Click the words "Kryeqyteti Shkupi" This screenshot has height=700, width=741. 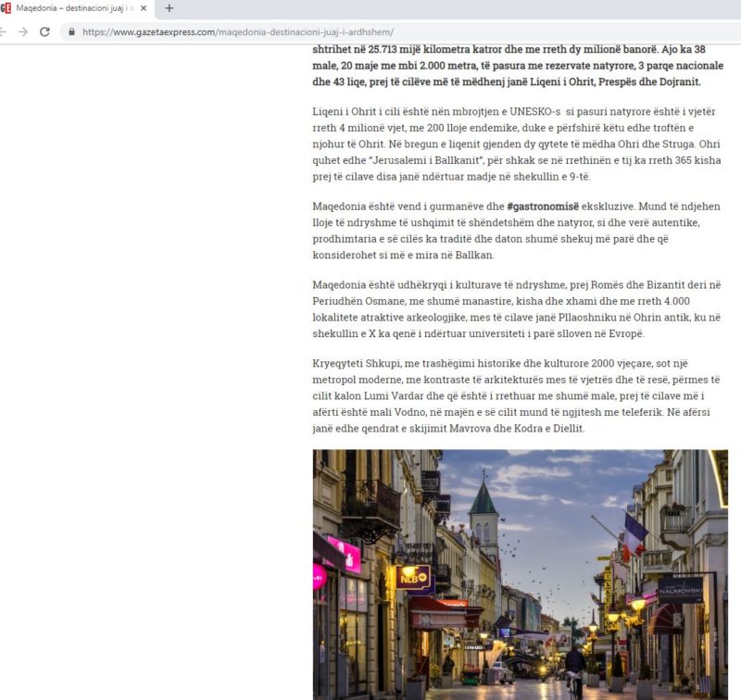(357, 363)
